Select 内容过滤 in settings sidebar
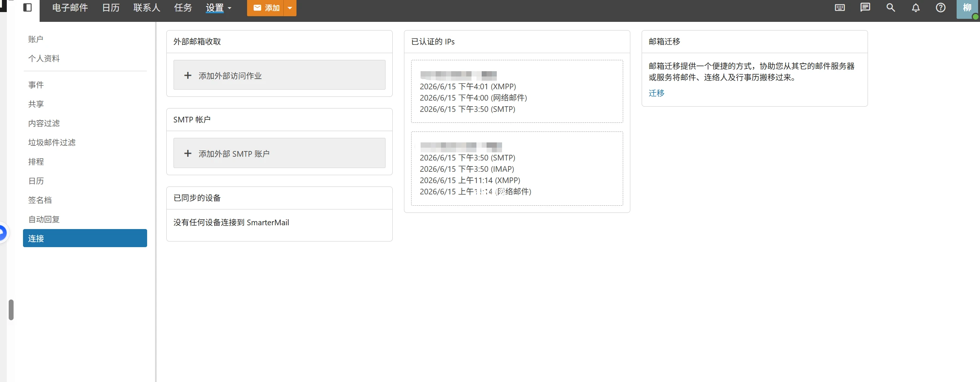Viewport: 980px width, 382px height. [44, 123]
